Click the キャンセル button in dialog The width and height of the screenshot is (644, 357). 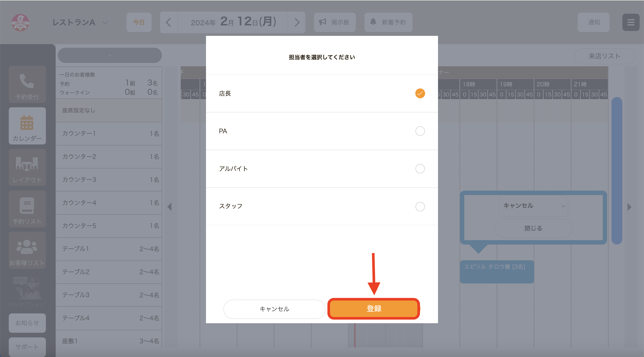point(274,309)
